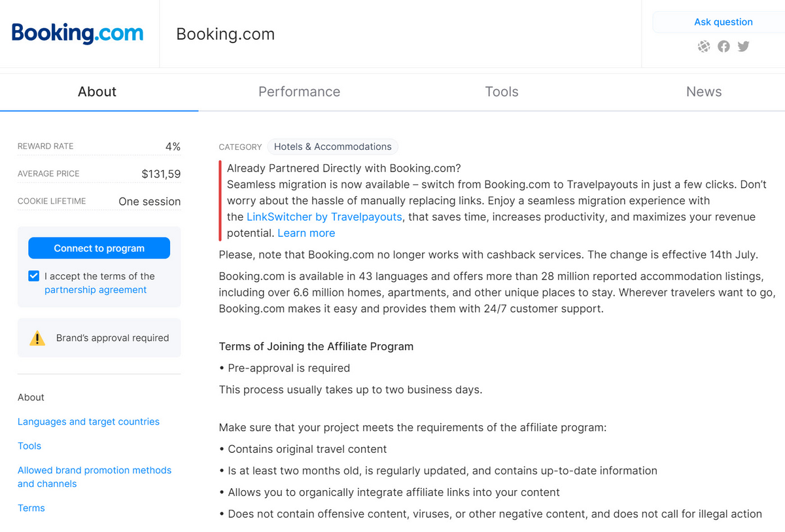Open the Facebook page icon
The width and height of the screenshot is (785, 532).
pos(724,46)
